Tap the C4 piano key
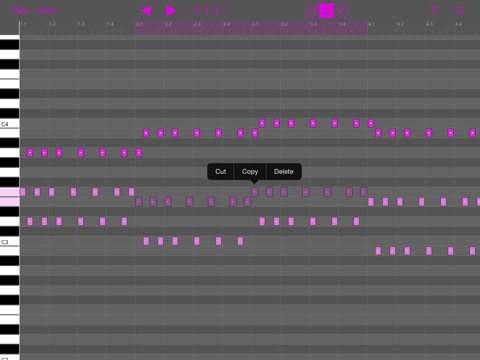Image resolution: width=480 pixels, height=360 pixels. 9,124
